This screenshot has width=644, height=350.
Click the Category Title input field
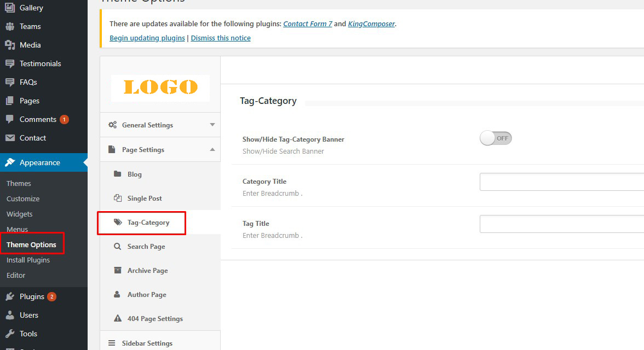point(561,182)
